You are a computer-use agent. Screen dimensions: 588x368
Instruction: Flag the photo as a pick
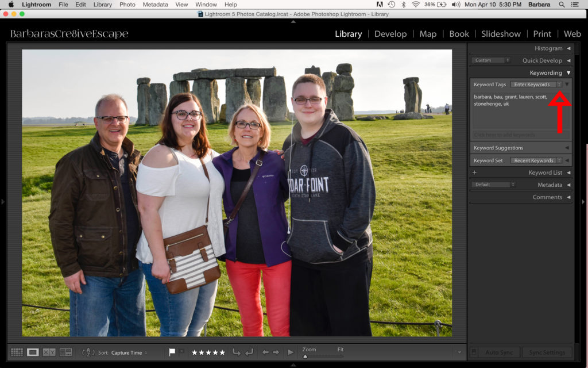click(x=172, y=352)
